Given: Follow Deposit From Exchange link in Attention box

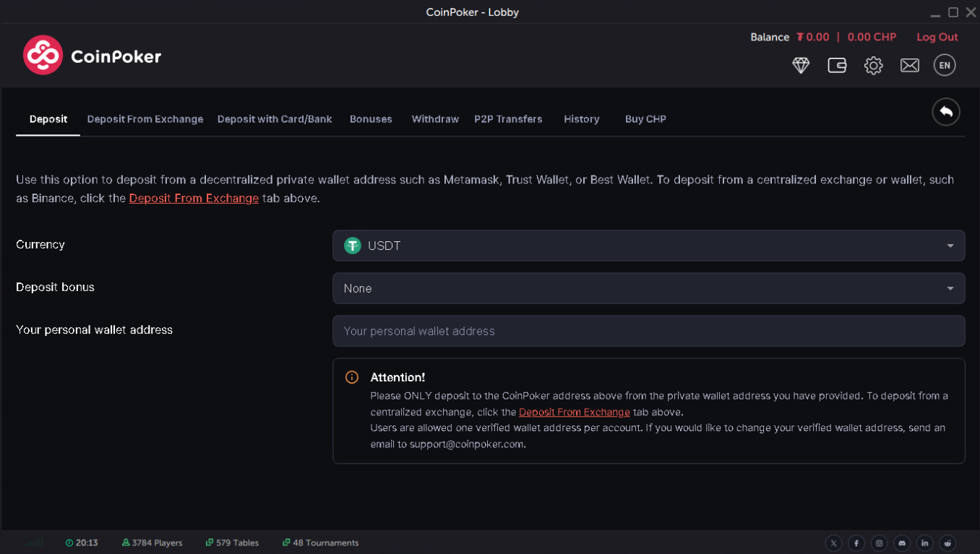Looking at the screenshot, I should click(x=575, y=412).
